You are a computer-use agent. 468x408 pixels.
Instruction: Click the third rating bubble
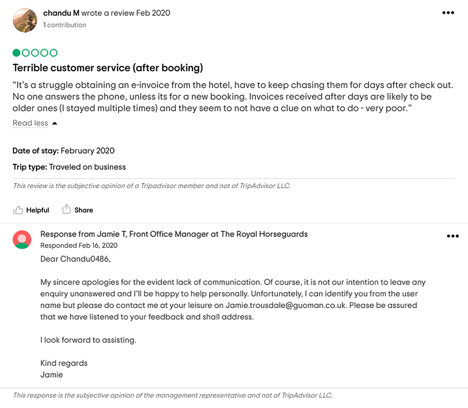click(35, 53)
